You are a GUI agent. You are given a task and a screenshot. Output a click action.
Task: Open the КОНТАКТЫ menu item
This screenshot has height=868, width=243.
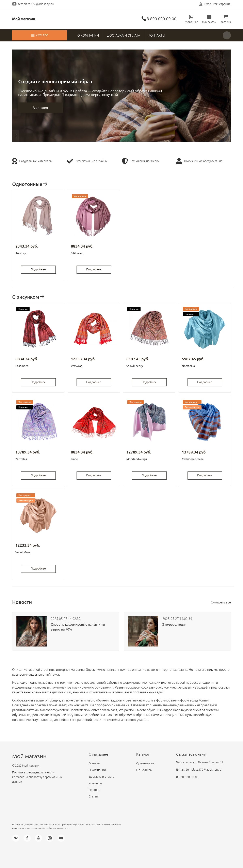click(x=157, y=35)
